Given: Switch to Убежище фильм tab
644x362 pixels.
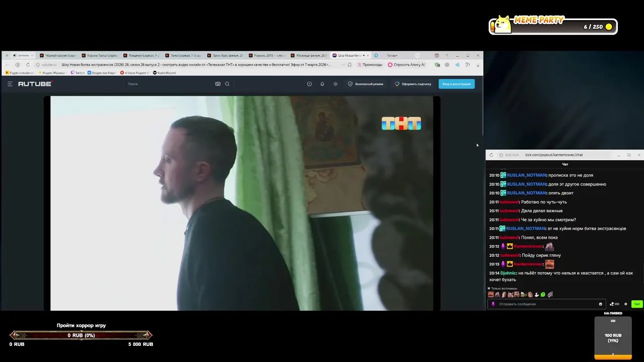Looking at the screenshot, I should (308, 55).
